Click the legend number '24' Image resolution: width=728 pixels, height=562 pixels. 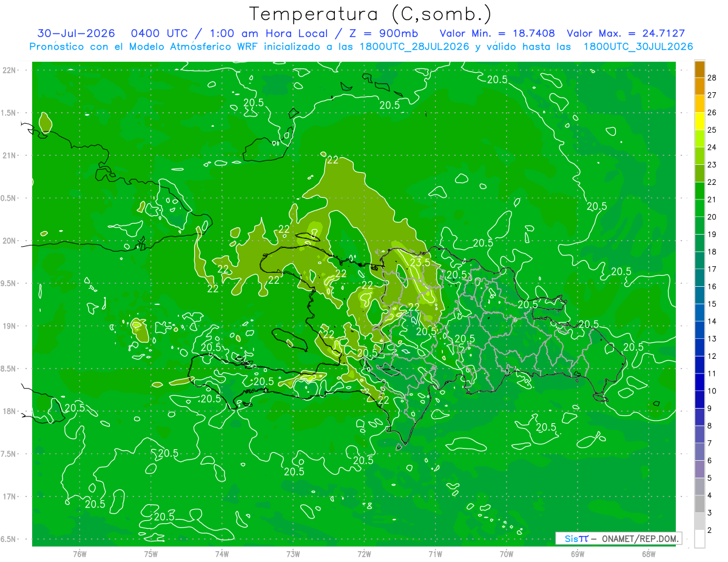(x=712, y=147)
